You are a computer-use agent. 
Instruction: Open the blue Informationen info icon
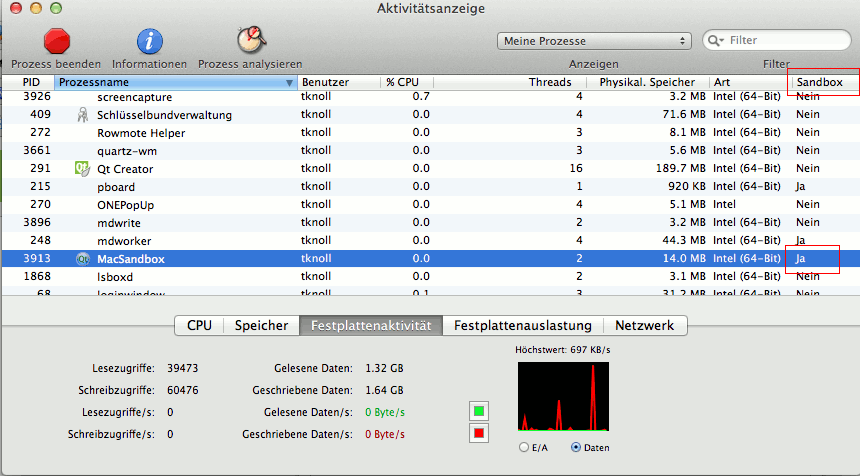[x=149, y=41]
